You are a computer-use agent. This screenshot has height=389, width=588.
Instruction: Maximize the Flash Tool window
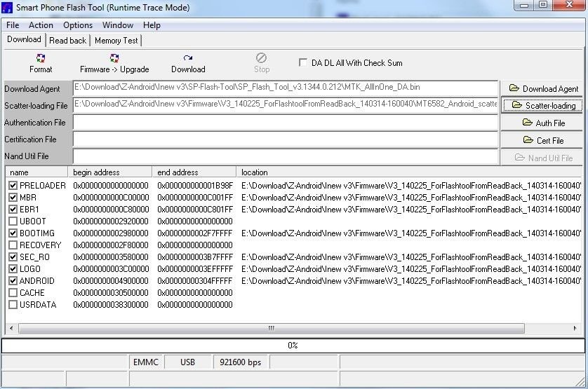(543, 5)
